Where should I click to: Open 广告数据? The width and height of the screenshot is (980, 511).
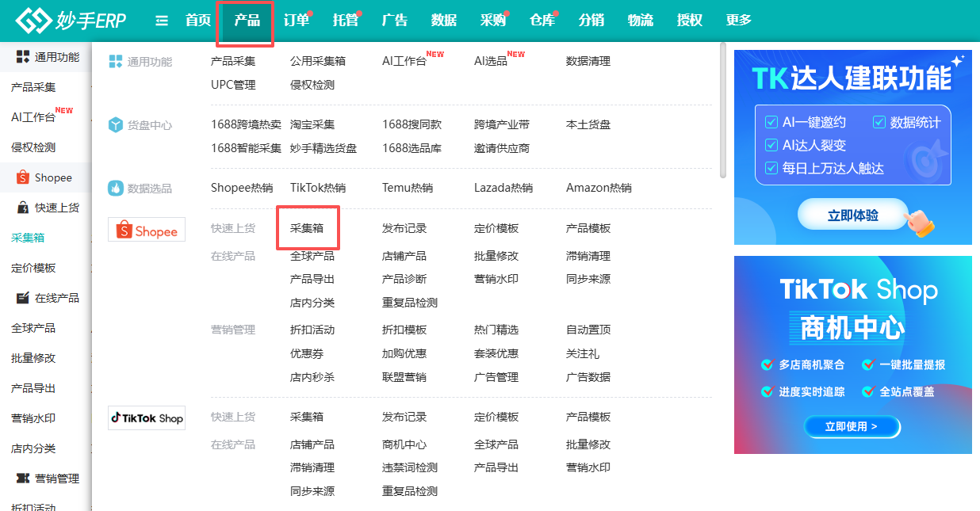(588, 377)
